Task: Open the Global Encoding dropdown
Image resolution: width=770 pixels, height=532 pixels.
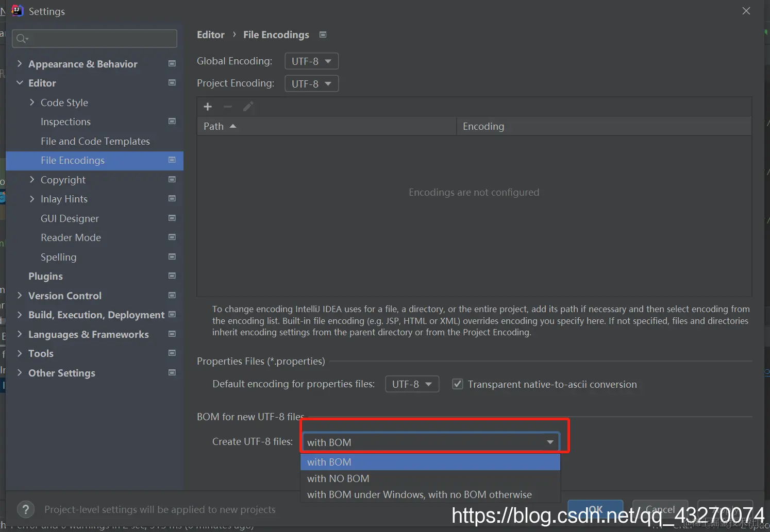Action: coord(312,61)
